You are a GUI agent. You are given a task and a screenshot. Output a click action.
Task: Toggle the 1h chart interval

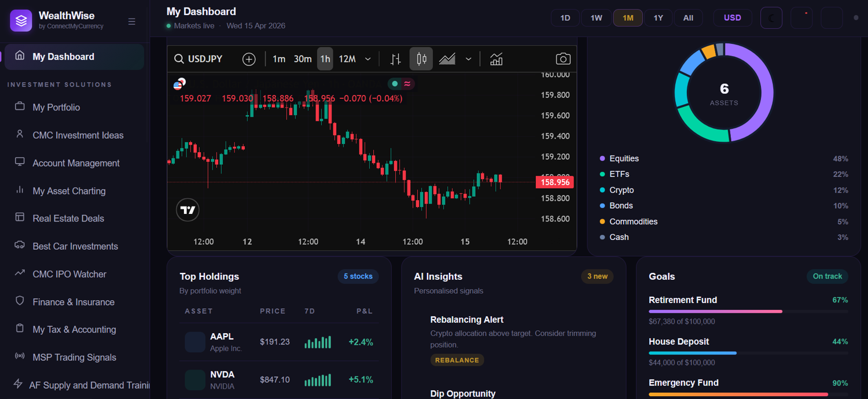325,59
